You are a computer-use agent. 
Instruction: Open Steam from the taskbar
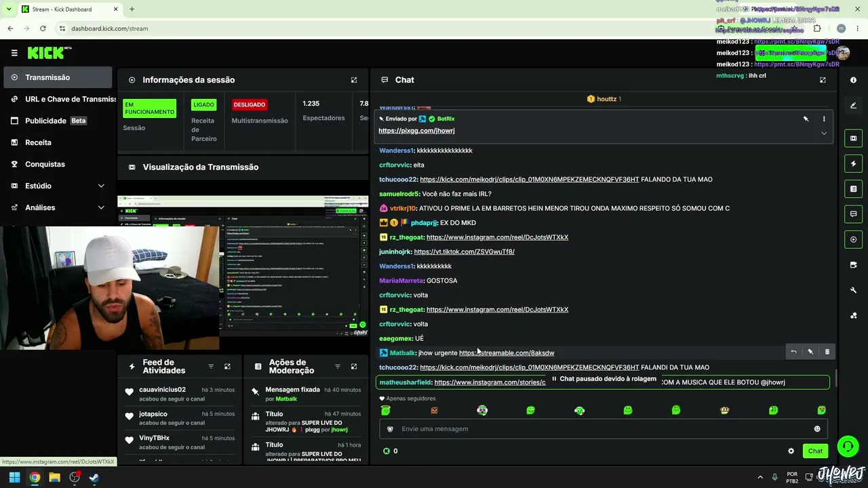click(x=94, y=477)
